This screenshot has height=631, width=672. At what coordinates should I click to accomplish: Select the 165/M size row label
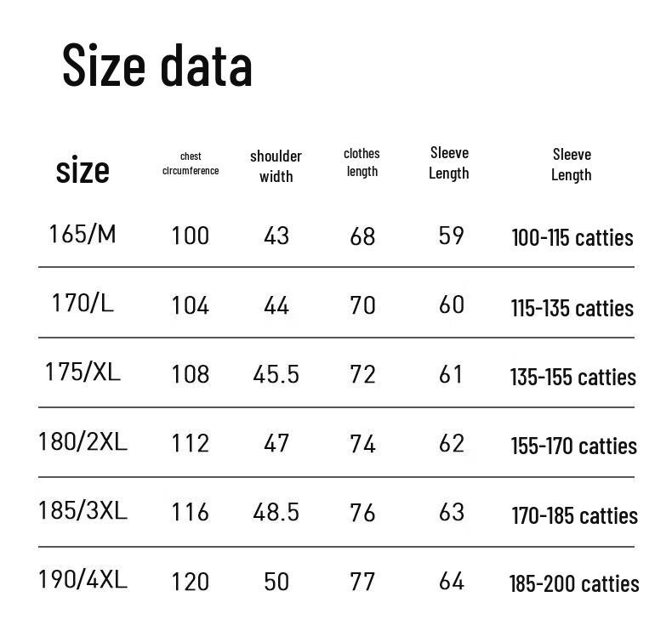tap(83, 235)
